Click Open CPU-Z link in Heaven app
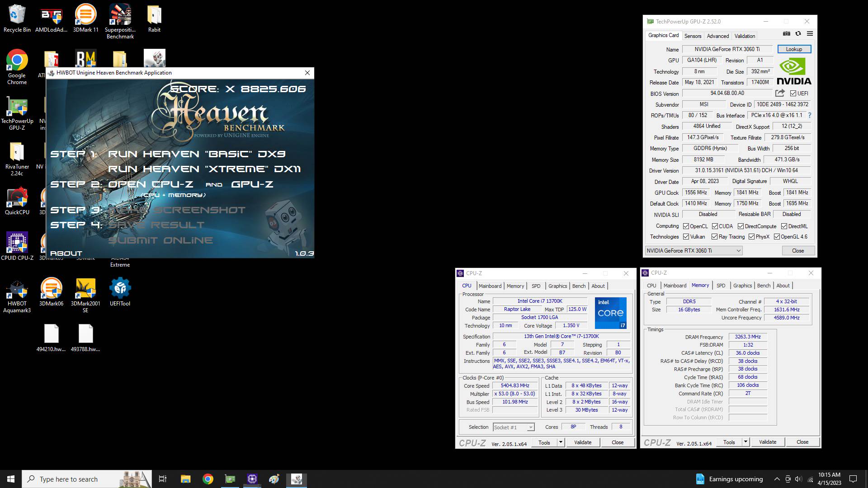 click(151, 184)
